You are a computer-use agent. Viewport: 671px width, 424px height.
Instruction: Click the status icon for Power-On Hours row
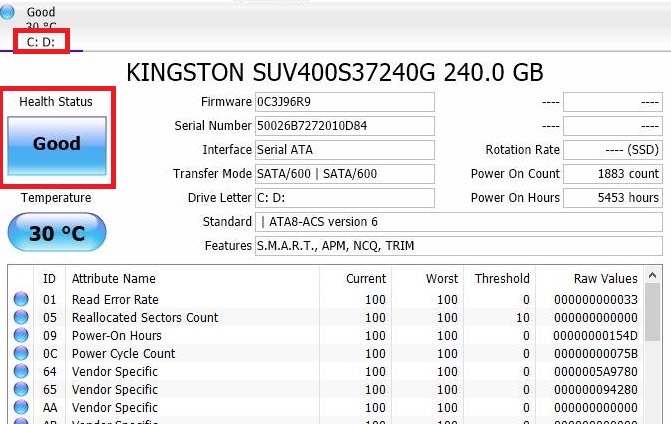(21, 335)
